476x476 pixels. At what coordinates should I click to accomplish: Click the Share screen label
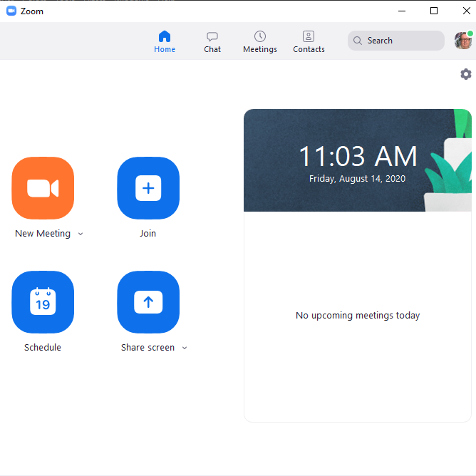point(148,347)
